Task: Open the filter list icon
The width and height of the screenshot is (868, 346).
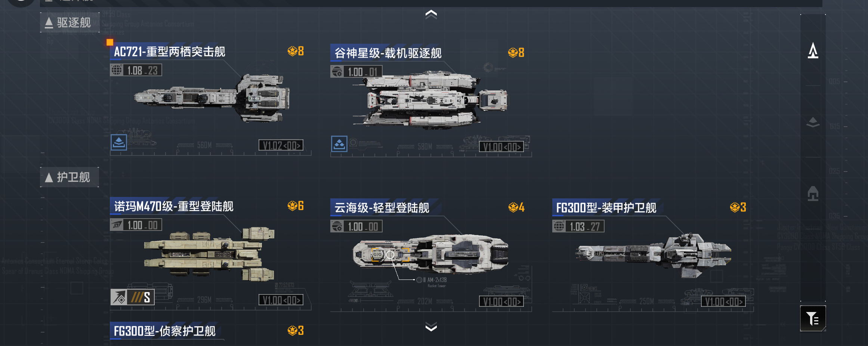Action: [813, 318]
